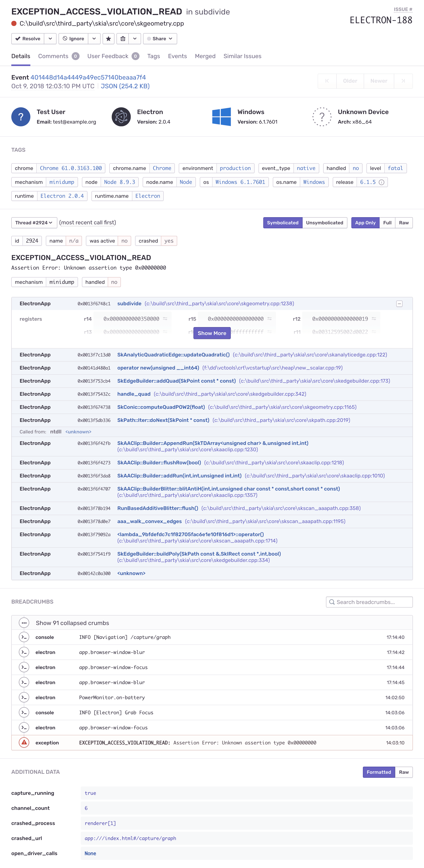Expand the aaa_walk_convex_edges stack frame
The image size is (424, 868).
point(212,522)
